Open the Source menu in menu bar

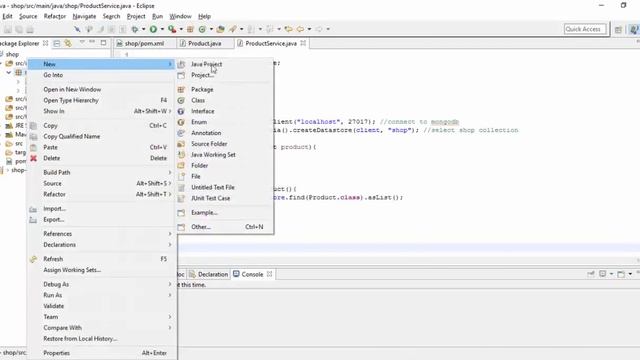pyautogui.click(x=28, y=16)
